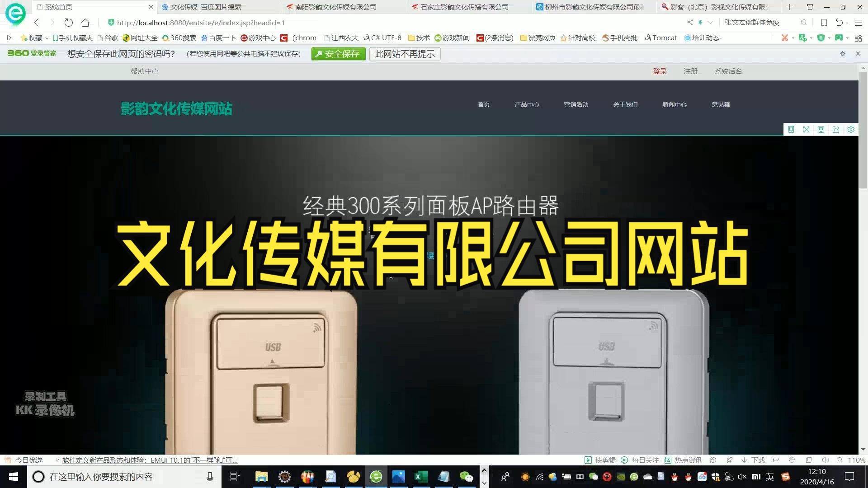Expand 关于我们 navigation dropdown
This screenshot has height=488, width=868.
coord(625,104)
